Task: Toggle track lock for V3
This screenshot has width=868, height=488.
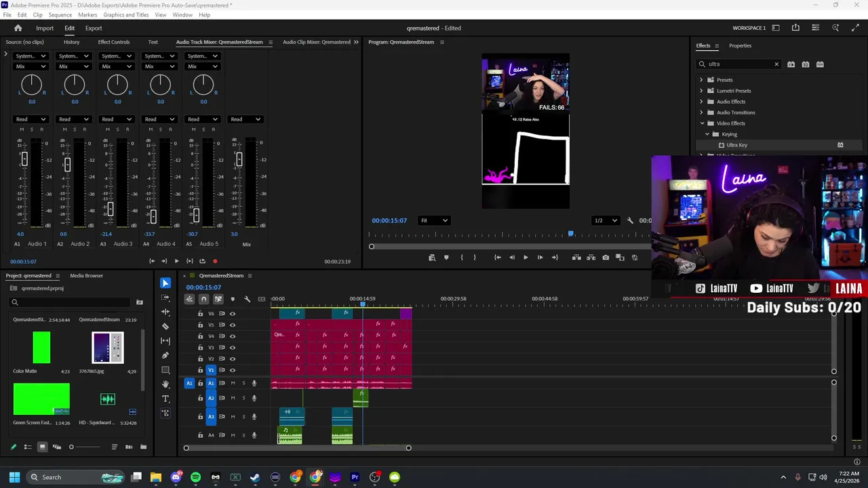Action: (200, 348)
